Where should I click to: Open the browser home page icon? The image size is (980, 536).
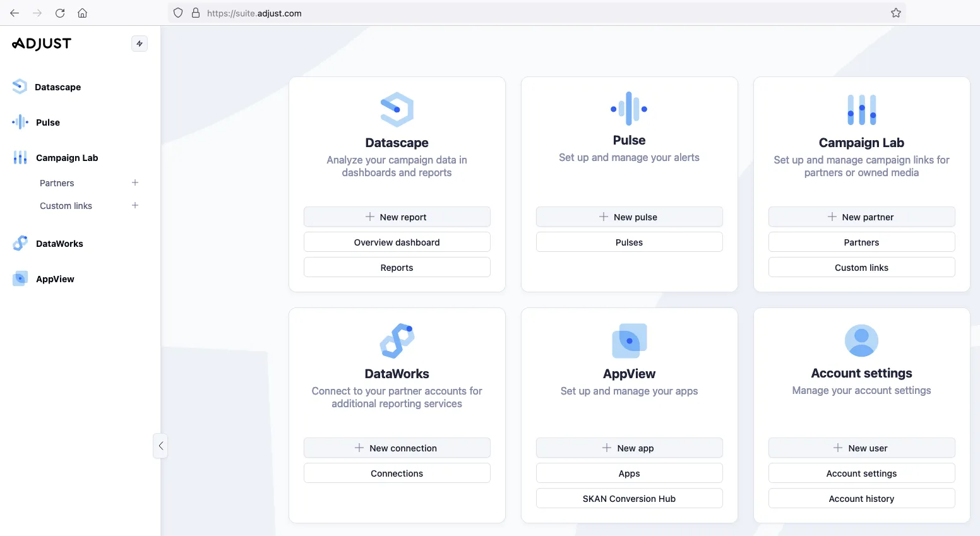(x=82, y=13)
